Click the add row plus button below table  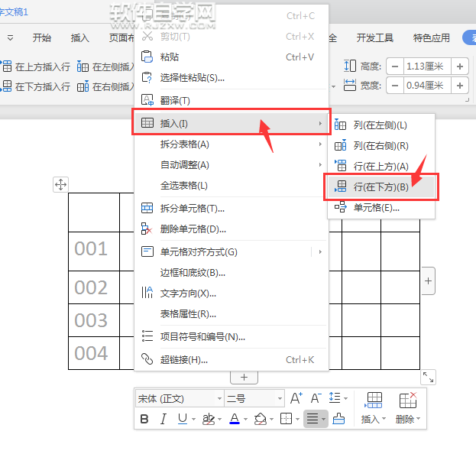[x=244, y=378]
